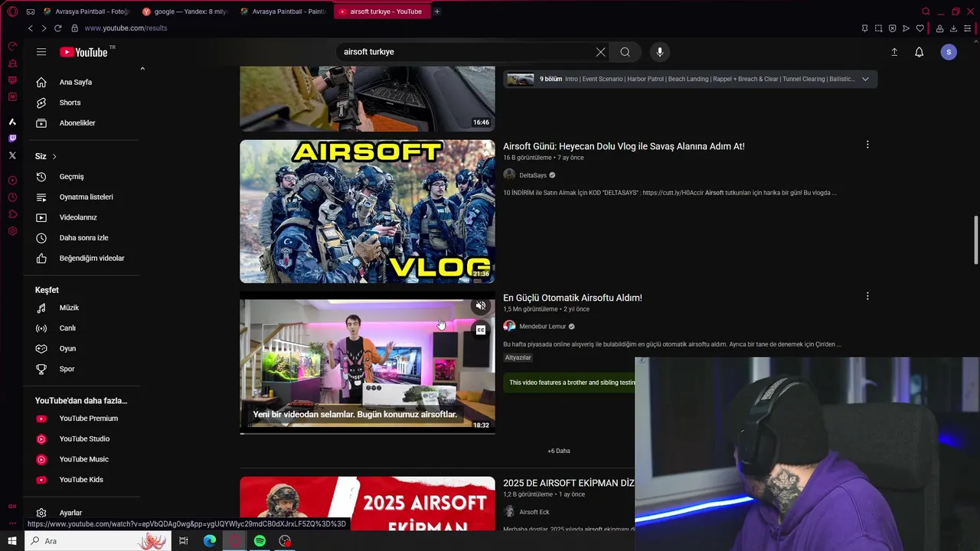This screenshot has height=551, width=980.
Task: Unmute the inline video preview
Action: tap(481, 305)
